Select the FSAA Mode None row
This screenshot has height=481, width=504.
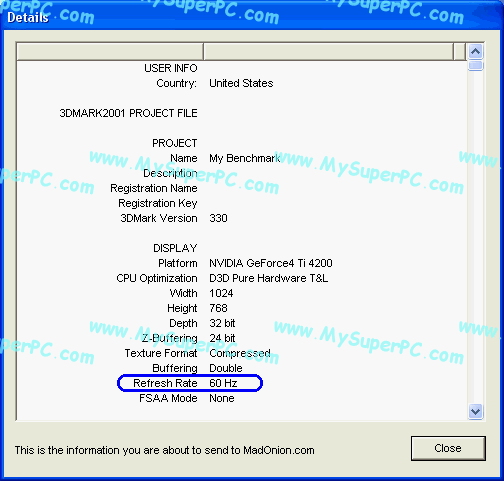pyautogui.click(x=242, y=398)
